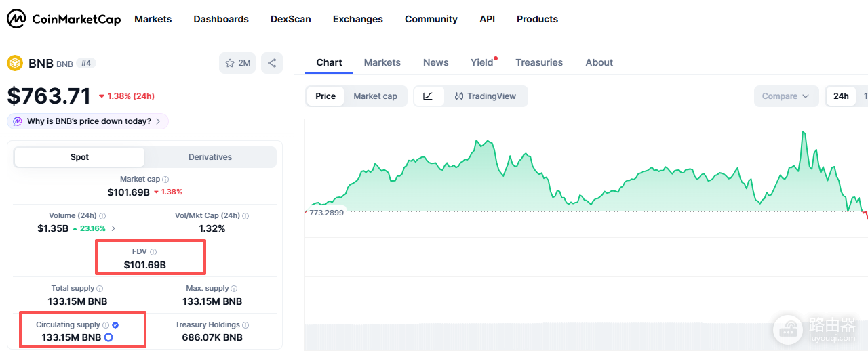Image resolution: width=868 pixels, height=357 pixels.
Task: Show Max. supply info icon
Action: (x=235, y=289)
